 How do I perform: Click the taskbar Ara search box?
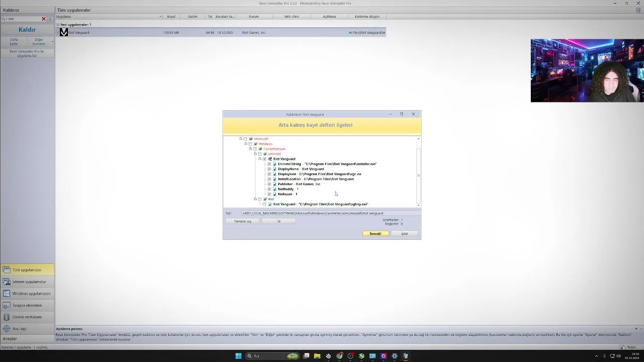point(272,356)
